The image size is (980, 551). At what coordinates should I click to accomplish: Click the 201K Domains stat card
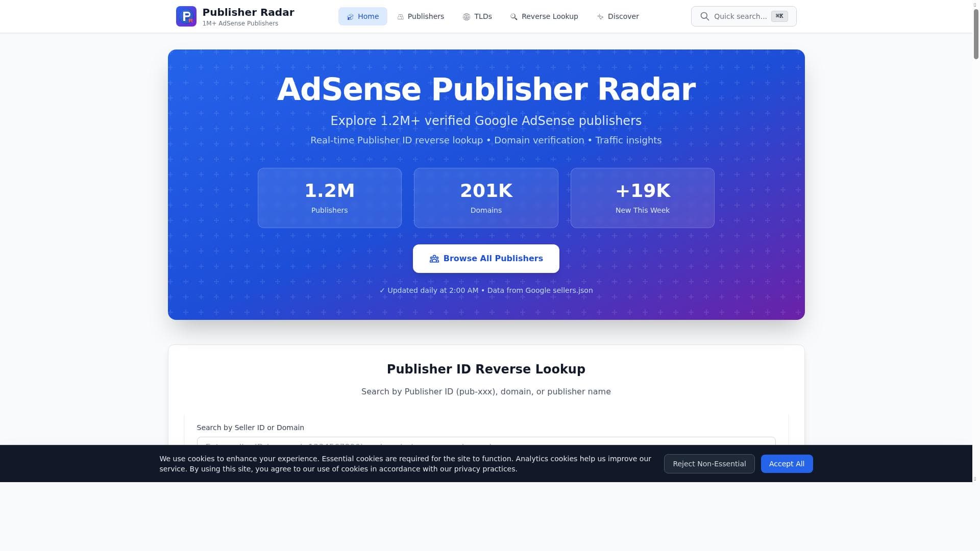(486, 198)
